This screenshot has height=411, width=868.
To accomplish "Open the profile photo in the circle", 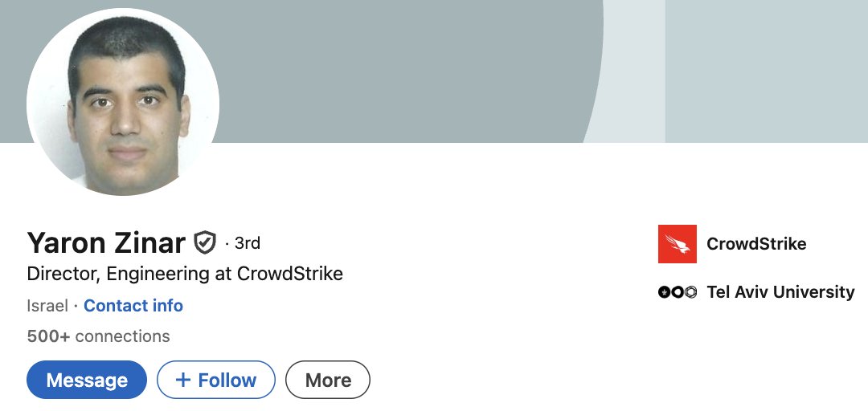I will 123,101.
